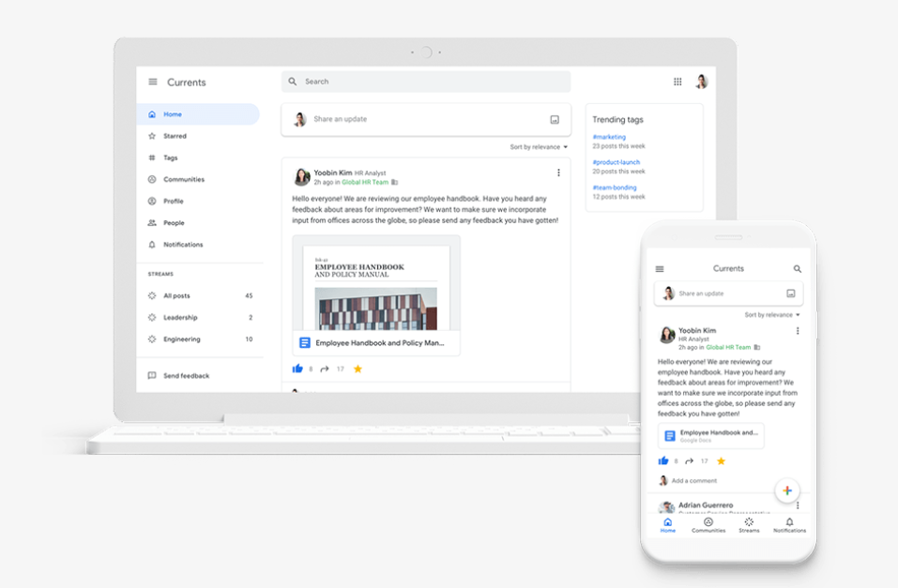Open the #marketing trending tag
Screen dimensions: 898x588
tap(609, 137)
